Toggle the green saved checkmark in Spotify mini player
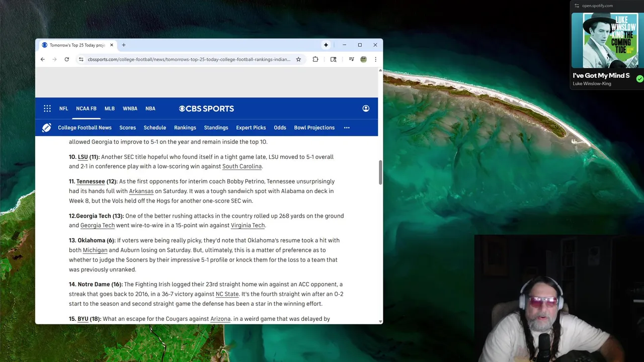Image resolution: width=644 pixels, height=362 pixels. (x=639, y=78)
